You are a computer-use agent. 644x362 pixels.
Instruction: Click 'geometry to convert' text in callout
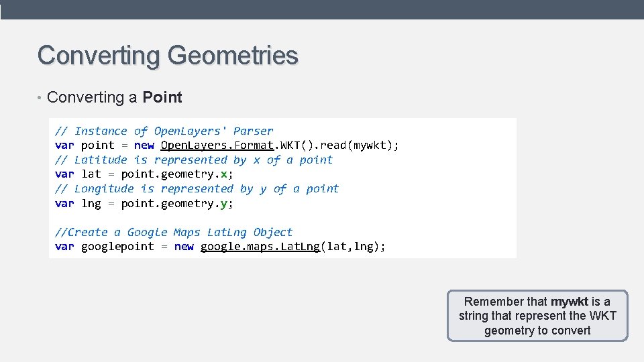(x=537, y=330)
